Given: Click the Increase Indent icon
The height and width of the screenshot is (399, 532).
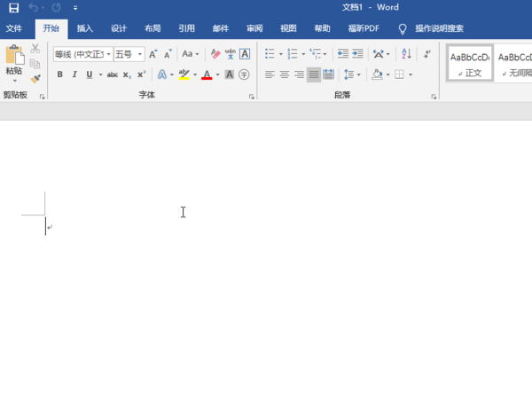Looking at the screenshot, I should pos(357,53).
